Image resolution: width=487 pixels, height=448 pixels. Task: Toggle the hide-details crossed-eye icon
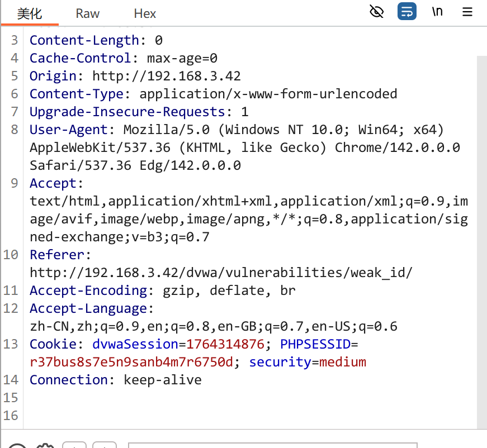(376, 12)
